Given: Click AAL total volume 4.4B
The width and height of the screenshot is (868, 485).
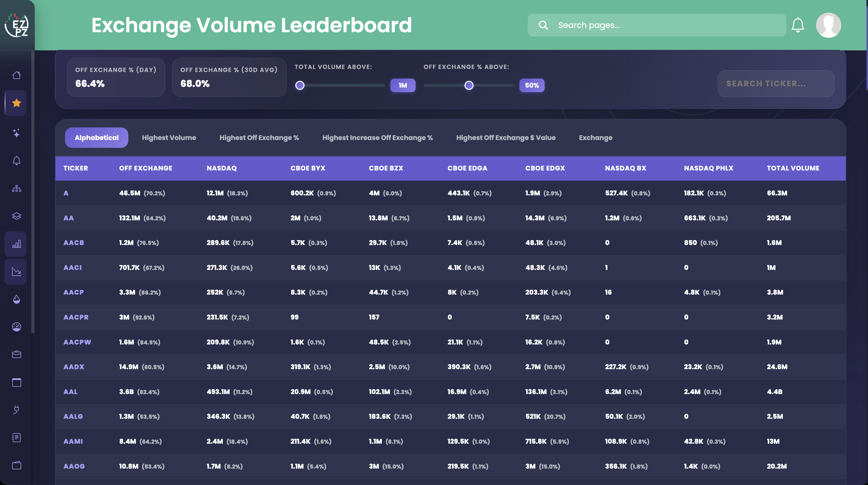Looking at the screenshot, I should click(x=775, y=392).
